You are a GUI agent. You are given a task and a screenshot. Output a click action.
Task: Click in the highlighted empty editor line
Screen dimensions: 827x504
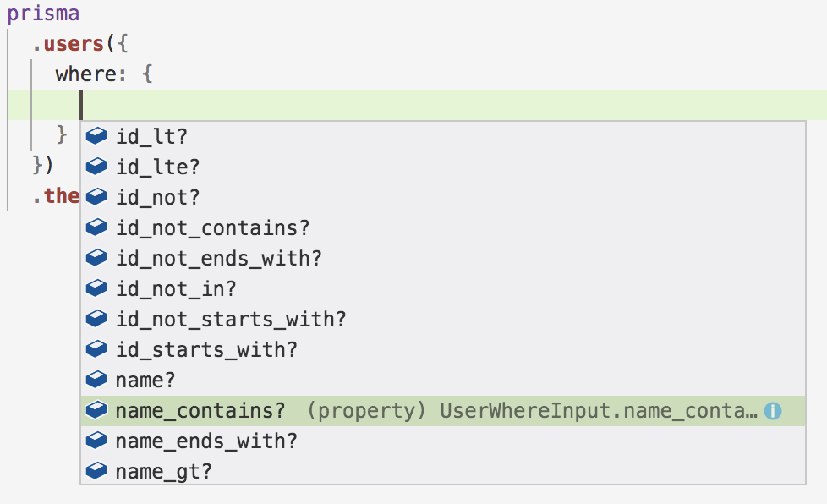(423, 105)
